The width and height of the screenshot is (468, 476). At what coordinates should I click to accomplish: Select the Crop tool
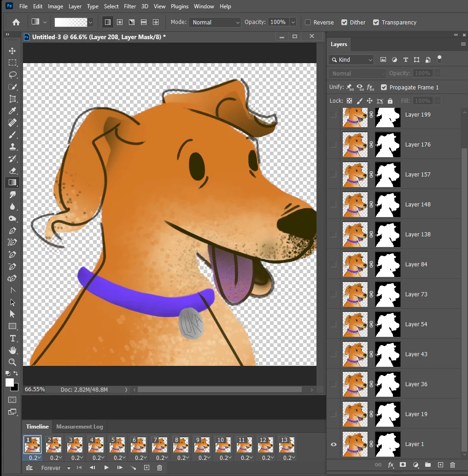click(12, 99)
